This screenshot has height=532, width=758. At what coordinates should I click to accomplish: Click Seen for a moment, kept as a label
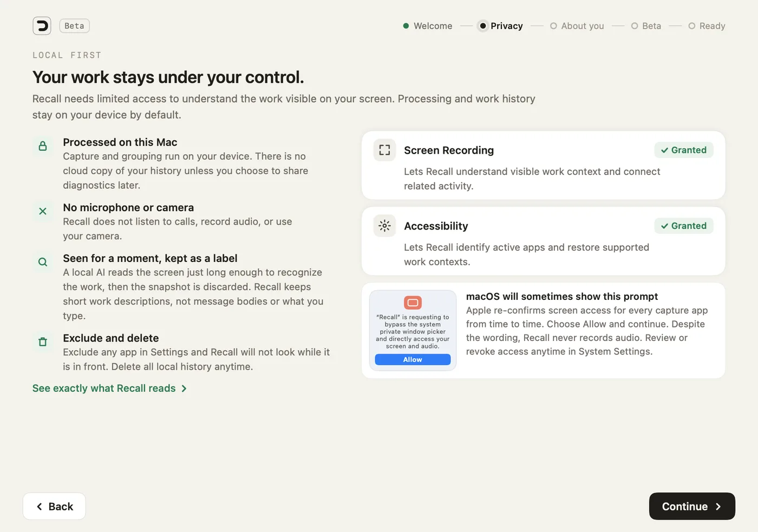[150, 259]
